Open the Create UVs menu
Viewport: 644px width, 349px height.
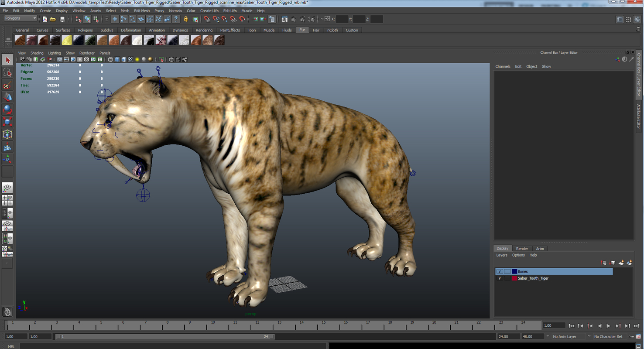click(x=209, y=10)
